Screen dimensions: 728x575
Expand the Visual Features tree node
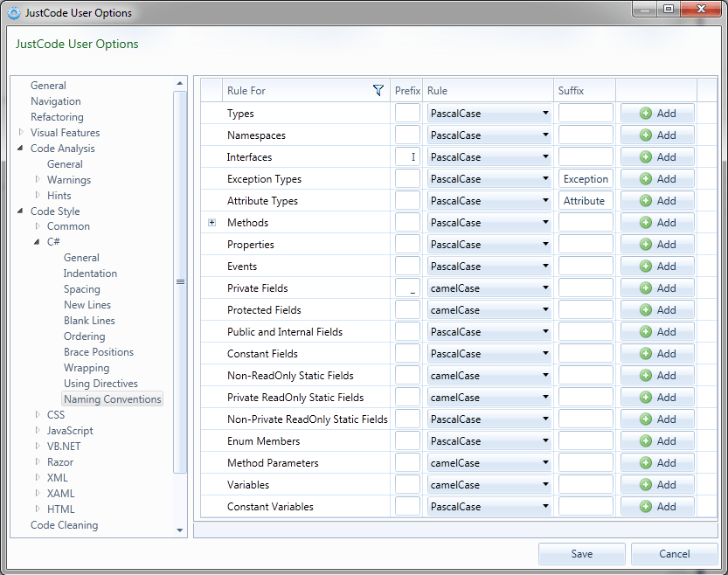click(x=21, y=132)
